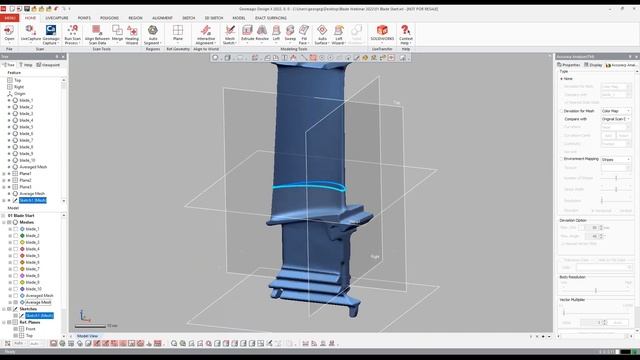The width and height of the screenshot is (640, 360).
Task: Open the Help tab in Tree panel
Action: click(x=26, y=65)
